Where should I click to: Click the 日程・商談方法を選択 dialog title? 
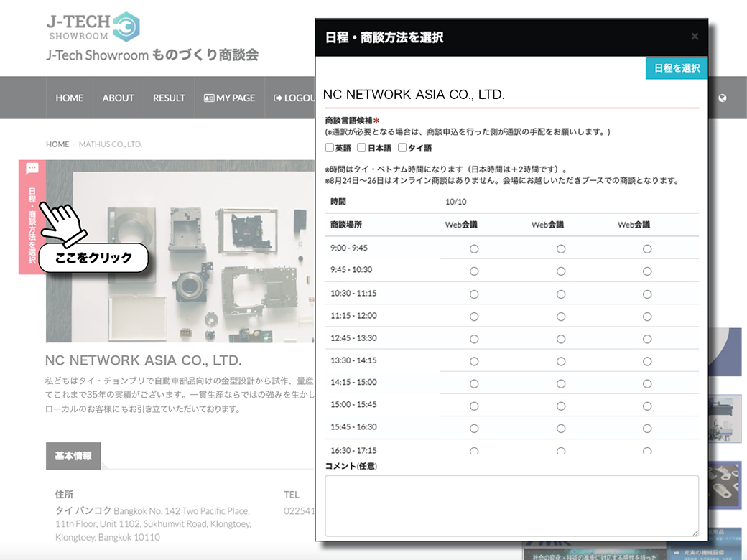point(384,37)
